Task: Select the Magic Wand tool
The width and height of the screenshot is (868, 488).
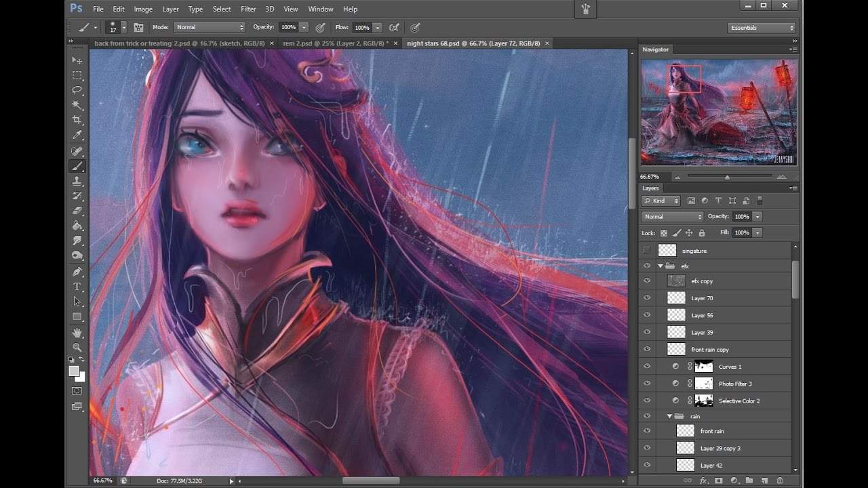Action: [x=77, y=105]
